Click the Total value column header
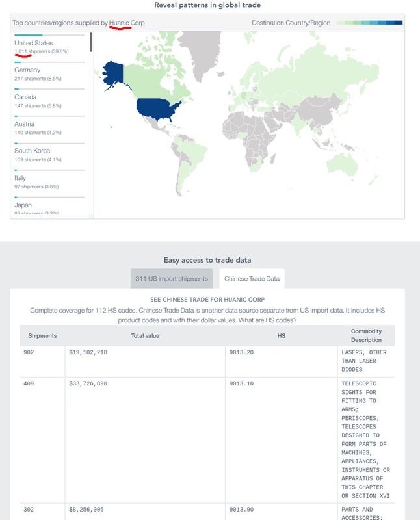420x520 pixels. tap(145, 336)
